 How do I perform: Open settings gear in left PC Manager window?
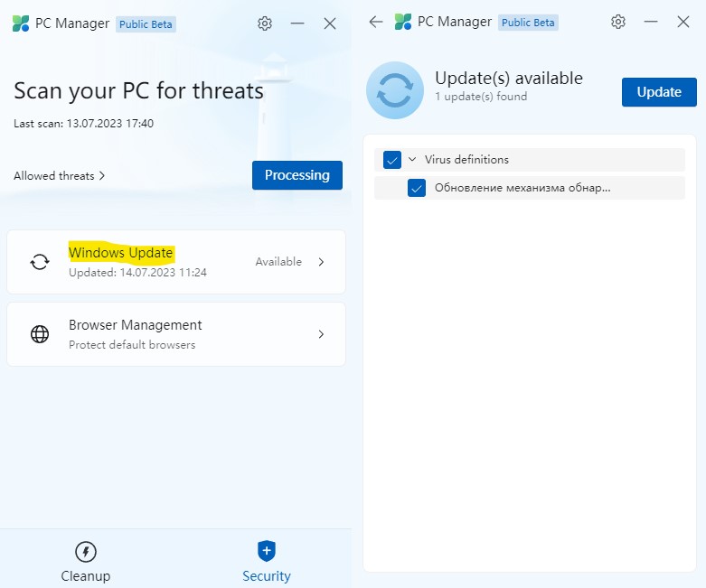coord(265,23)
